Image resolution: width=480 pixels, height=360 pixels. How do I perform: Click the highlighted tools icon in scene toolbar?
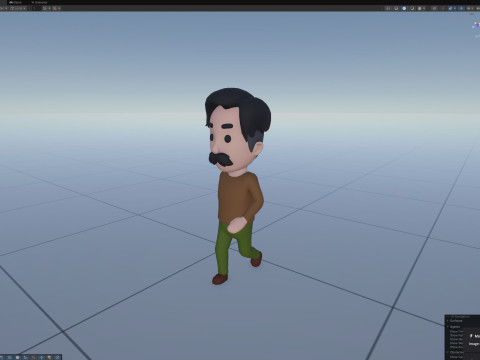(x=450, y=8)
